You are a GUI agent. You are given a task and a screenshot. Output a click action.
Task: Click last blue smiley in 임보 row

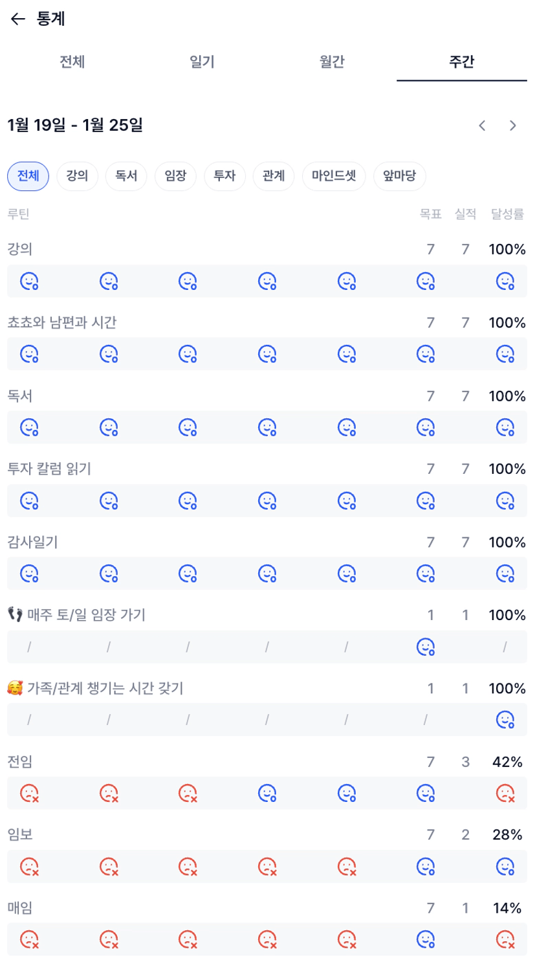click(505, 865)
